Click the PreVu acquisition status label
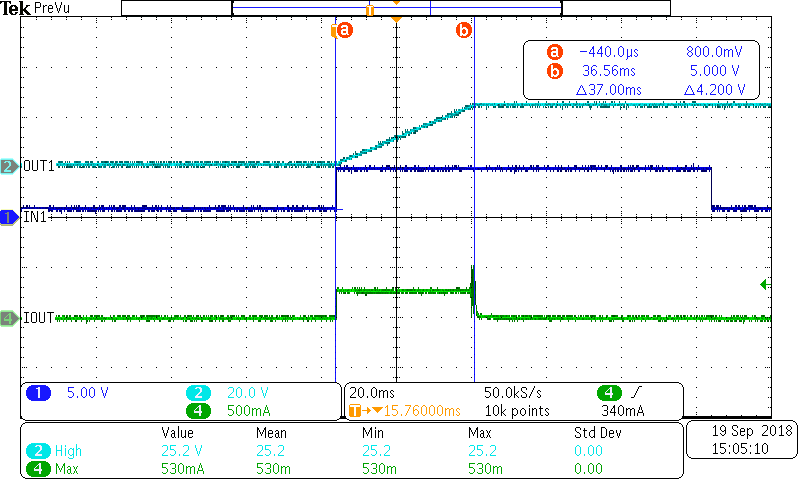The image size is (800, 480). (51, 8)
